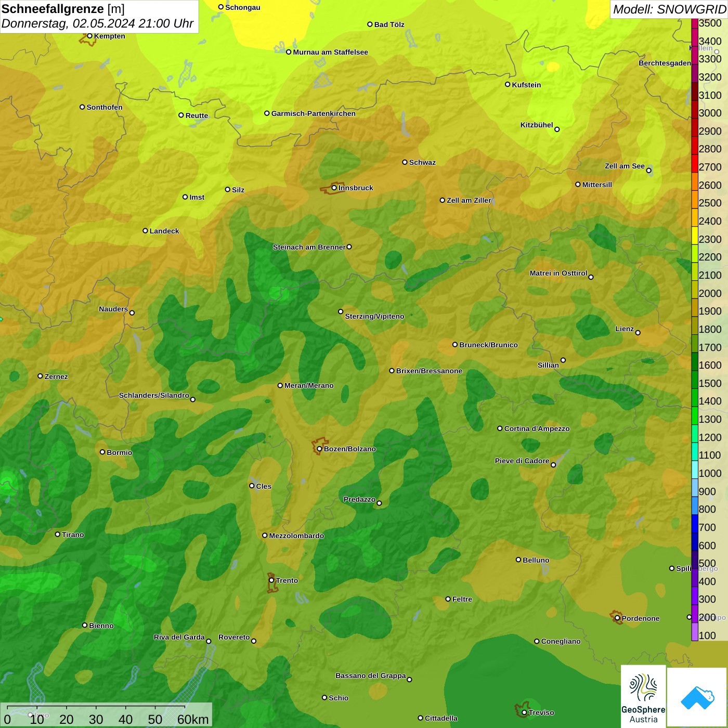728x728 pixels.
Task: Click the Bruneck/Brunico label
Action: click(488, 345)
